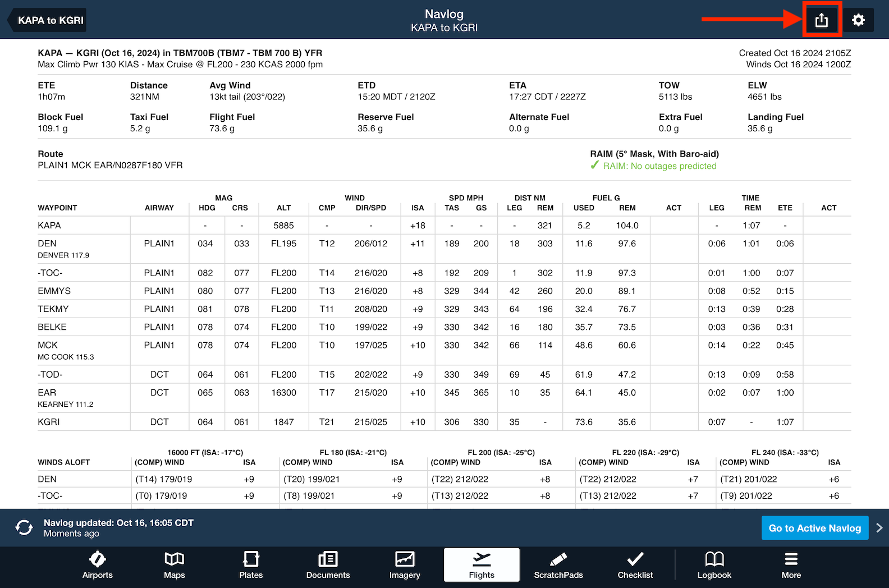
Task: Click the Navlog updated: Oct 16, 16:05 CDT text
Action: click(118, 523)
